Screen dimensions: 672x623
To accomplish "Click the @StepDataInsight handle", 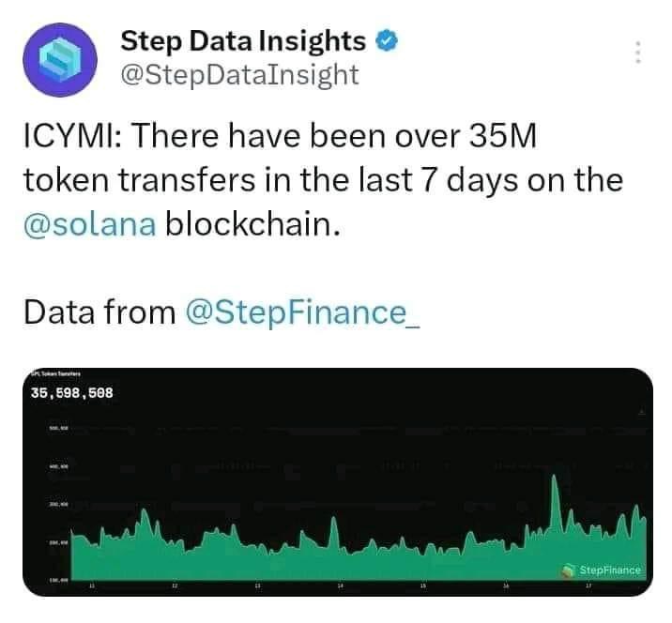I will 239,74.
